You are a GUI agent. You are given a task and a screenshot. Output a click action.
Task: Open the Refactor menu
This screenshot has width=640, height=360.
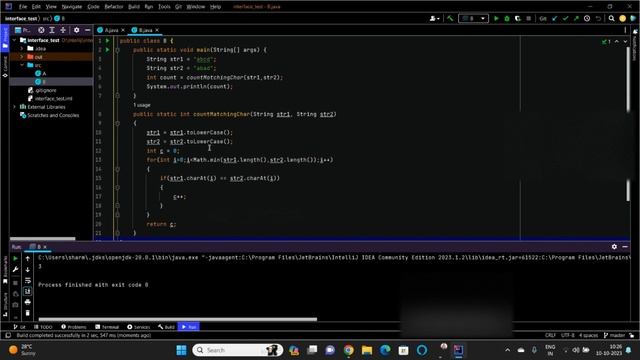coord(114,7)
